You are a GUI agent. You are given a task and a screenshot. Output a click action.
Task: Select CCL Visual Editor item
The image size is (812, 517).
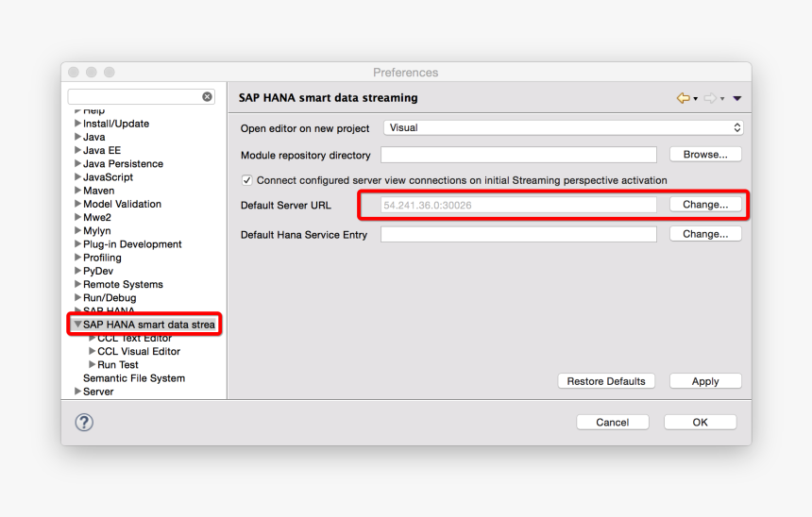point(139,351)
